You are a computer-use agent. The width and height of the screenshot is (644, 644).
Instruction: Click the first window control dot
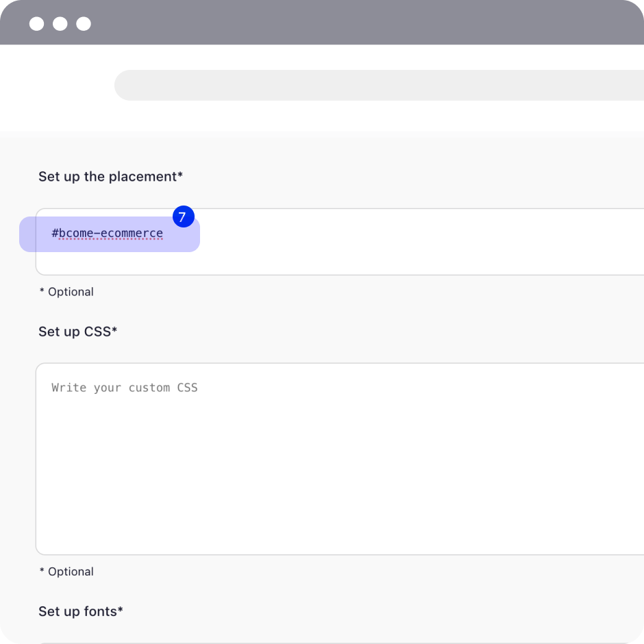click(x=36, y=24)
